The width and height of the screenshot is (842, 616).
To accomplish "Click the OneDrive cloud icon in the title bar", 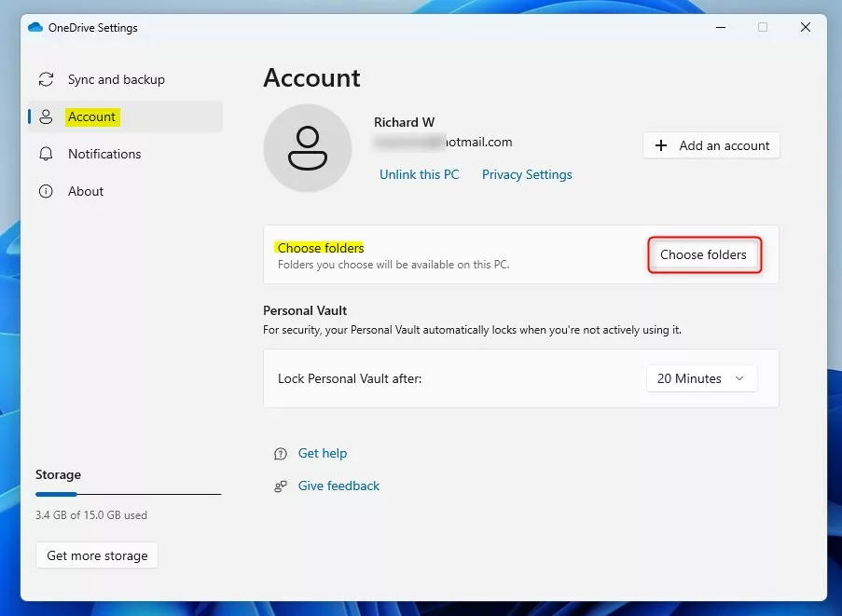I will [x=35, y=27].
